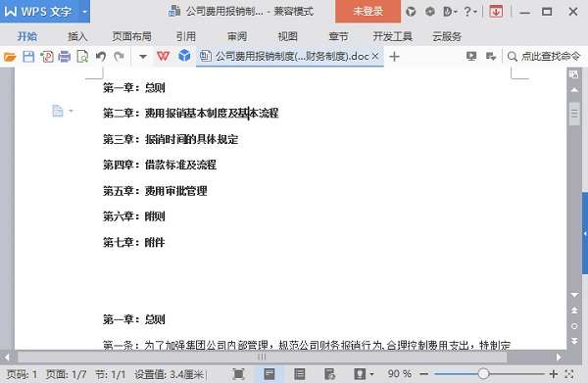Image resolution: width=588 pixels, height=383 pixels.
Task: Click the zoom slider handle
Action: pyautogui.click(x=483, y=373)
